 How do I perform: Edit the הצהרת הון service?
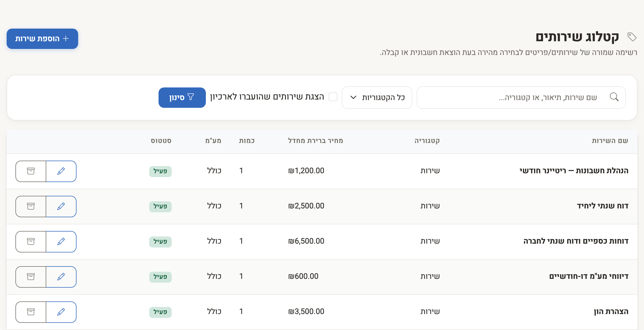point(61,312)
